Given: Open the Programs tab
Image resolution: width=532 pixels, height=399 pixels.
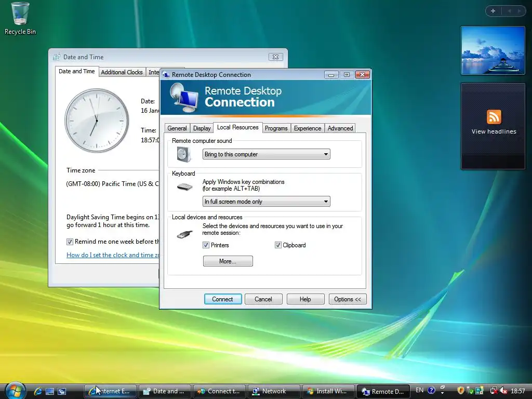Looking at the screenshot, I should pos(276,128).
